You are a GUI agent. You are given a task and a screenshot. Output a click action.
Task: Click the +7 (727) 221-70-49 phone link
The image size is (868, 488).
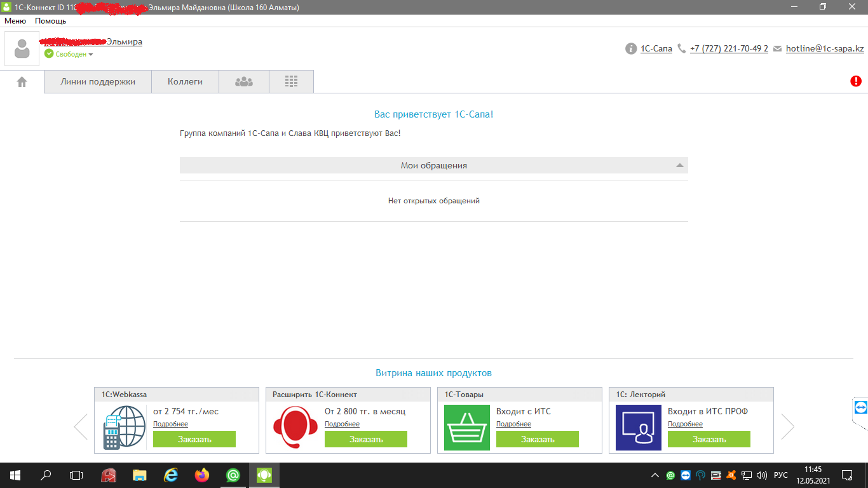click(729, 48)
